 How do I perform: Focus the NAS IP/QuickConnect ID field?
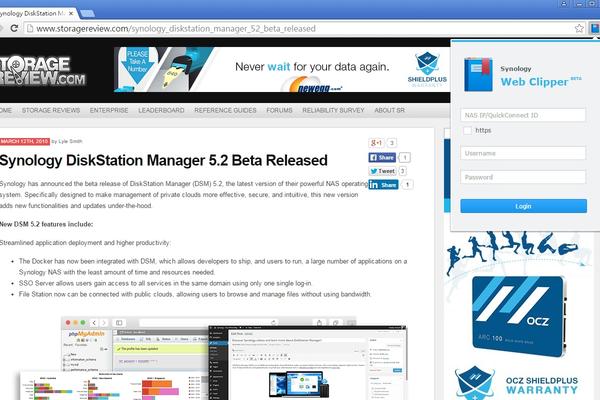523,115
